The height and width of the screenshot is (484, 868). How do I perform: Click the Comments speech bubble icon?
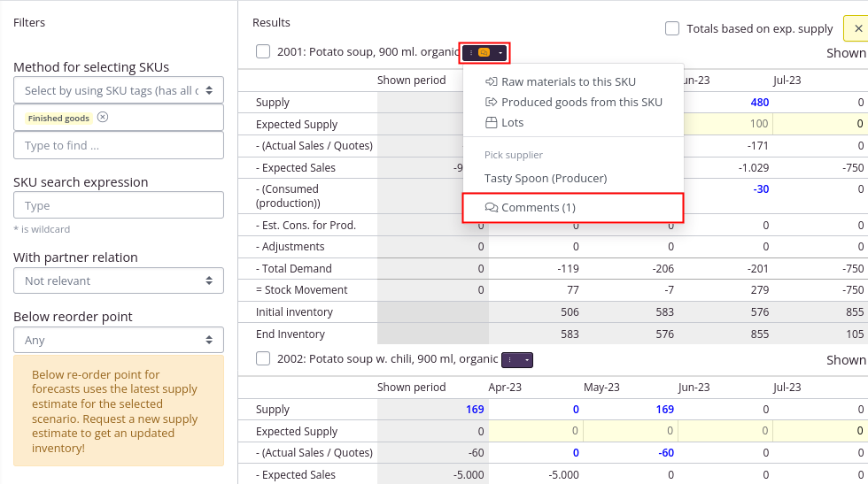click(492, 207)
